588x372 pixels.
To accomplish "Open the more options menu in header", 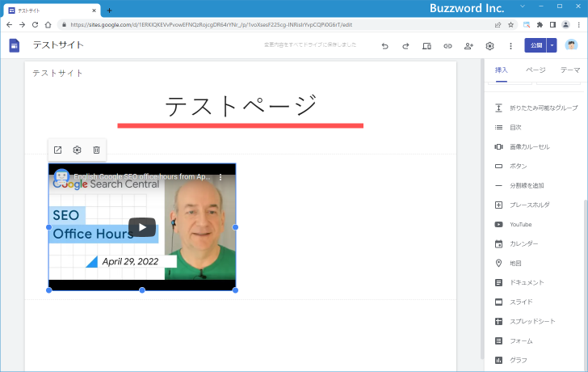I will tap(510, 46).
